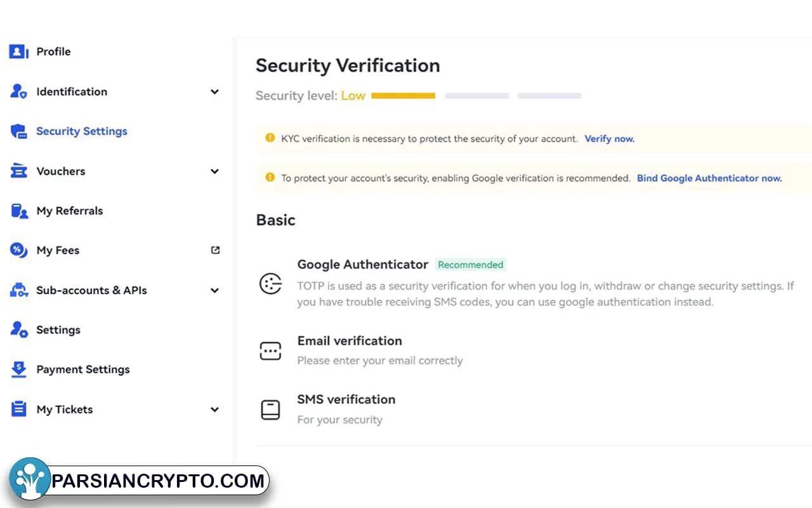Expand the My Tickets chevron
812x508 pixels.
[x=214, y=410]
